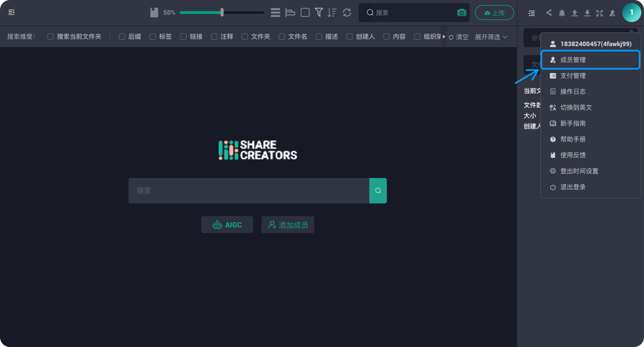644x347 pixels.
Task: Start image search with camera icon
Action: tap(461, 13)
